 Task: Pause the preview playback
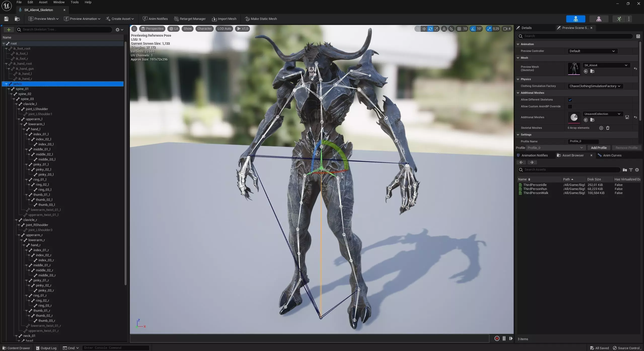click(x=504, y=338)
